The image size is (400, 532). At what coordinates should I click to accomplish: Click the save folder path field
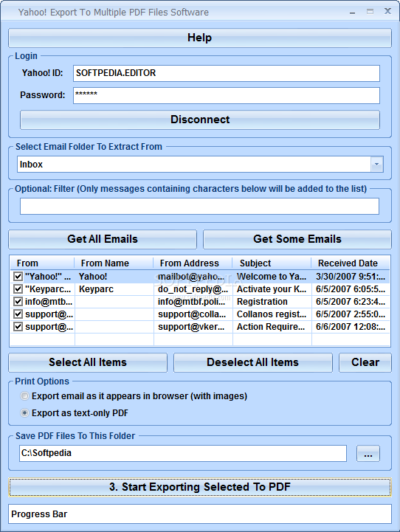[183, 453]
